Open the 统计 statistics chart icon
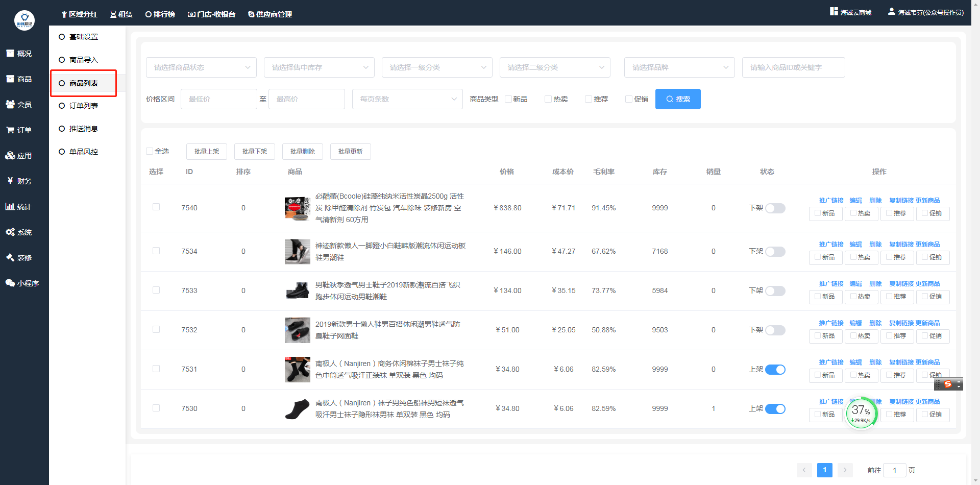 (10, 207)
